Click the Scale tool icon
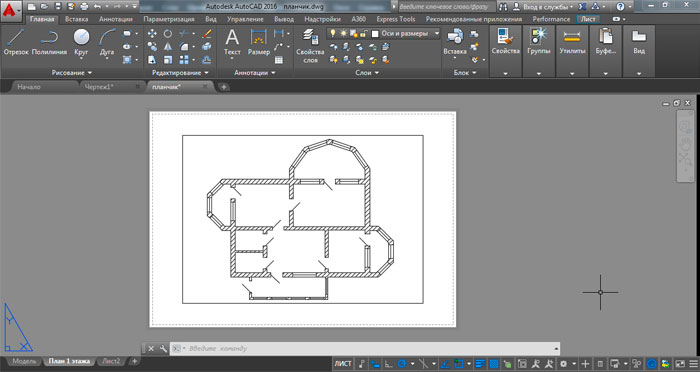700x372 pixels. [x=167, y=59]
